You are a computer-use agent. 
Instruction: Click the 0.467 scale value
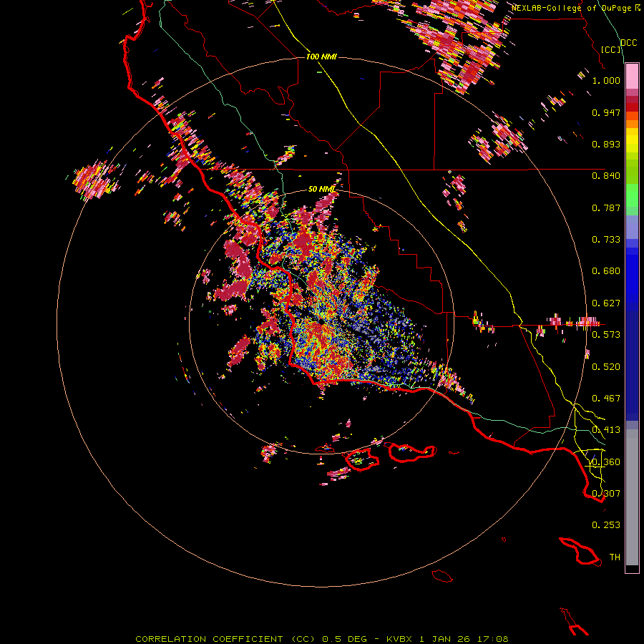coord(606,399)
